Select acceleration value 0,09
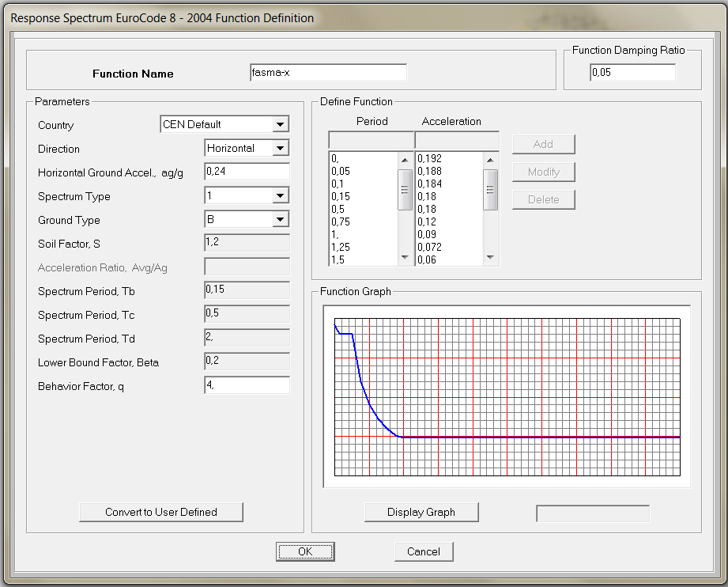Screen dimensions: 728x587 tap(427, 234)
